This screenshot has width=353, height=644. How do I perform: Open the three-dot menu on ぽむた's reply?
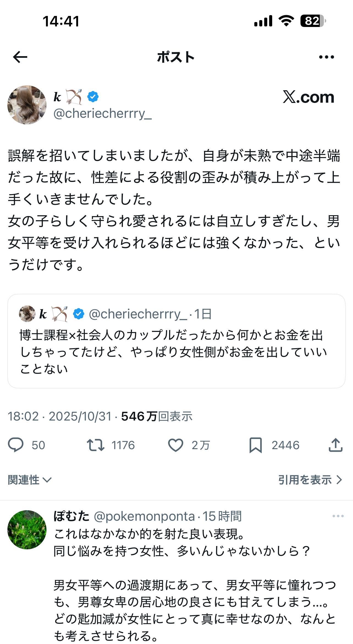click(338, 516)
